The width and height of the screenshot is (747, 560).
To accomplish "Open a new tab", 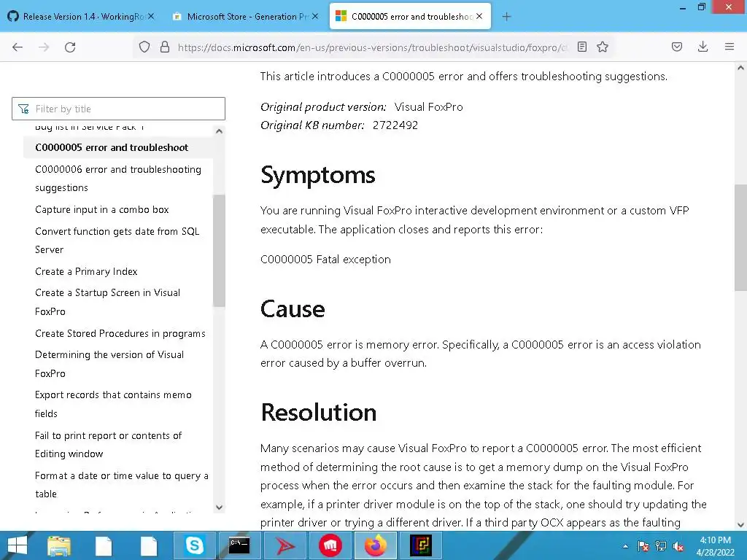I will tap(506, 17).
